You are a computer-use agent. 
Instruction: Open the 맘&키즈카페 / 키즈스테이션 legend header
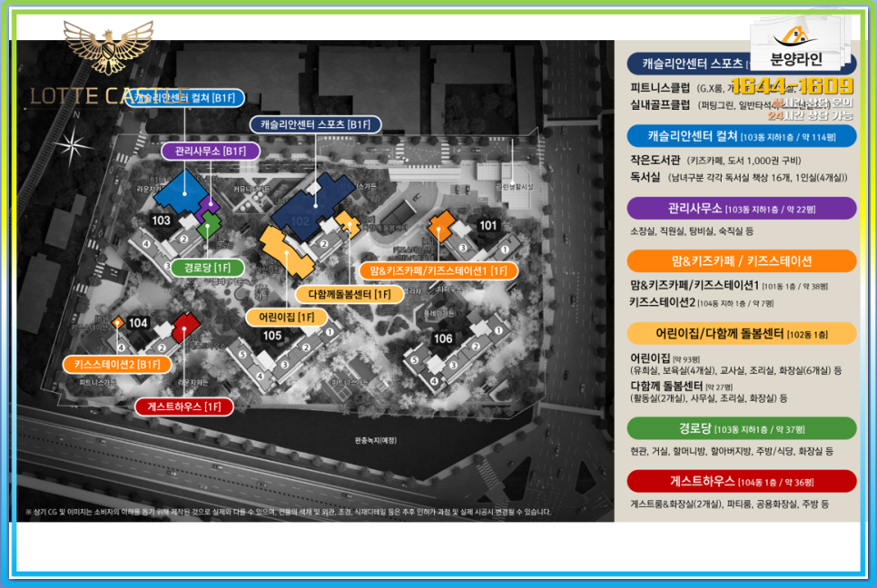click(x=742, y=261)
